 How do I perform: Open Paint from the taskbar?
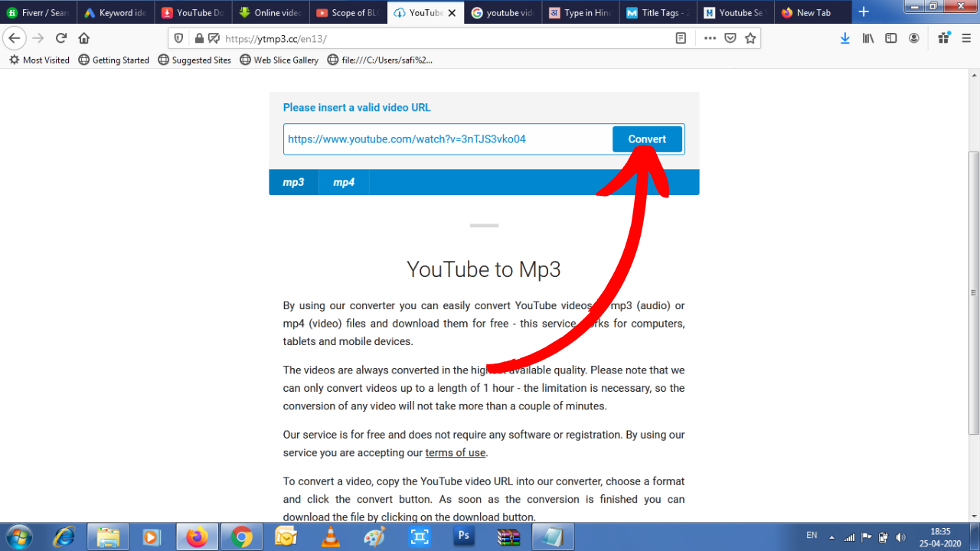pyautogui.click(x=374, y=537)
